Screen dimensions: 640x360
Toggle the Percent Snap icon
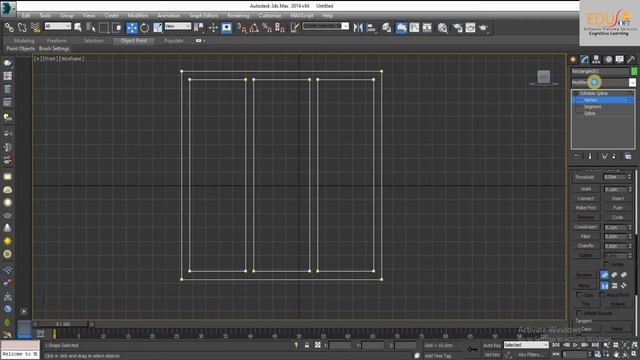(267, 28)
